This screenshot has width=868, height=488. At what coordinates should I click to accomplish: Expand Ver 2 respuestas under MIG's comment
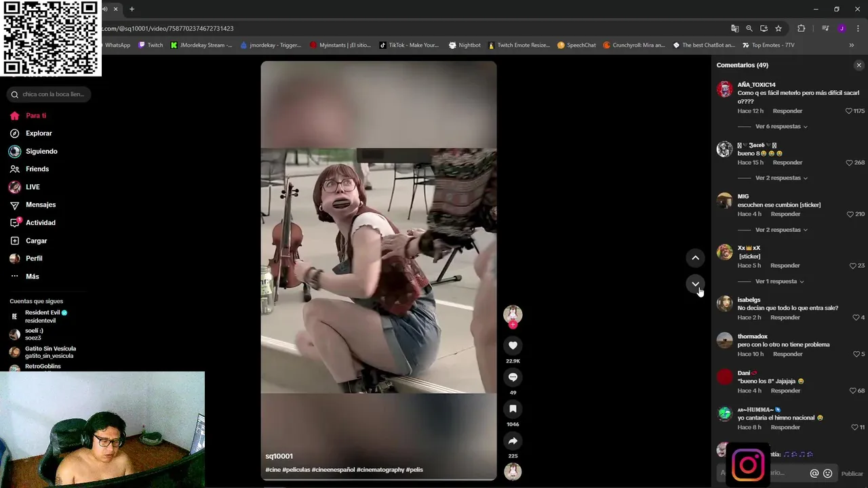coord(781,230)
